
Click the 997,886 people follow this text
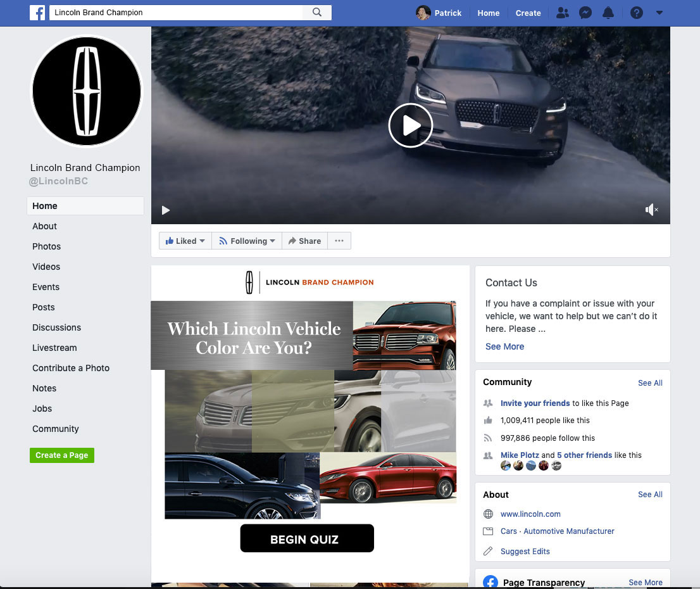(x=547, y=438)
